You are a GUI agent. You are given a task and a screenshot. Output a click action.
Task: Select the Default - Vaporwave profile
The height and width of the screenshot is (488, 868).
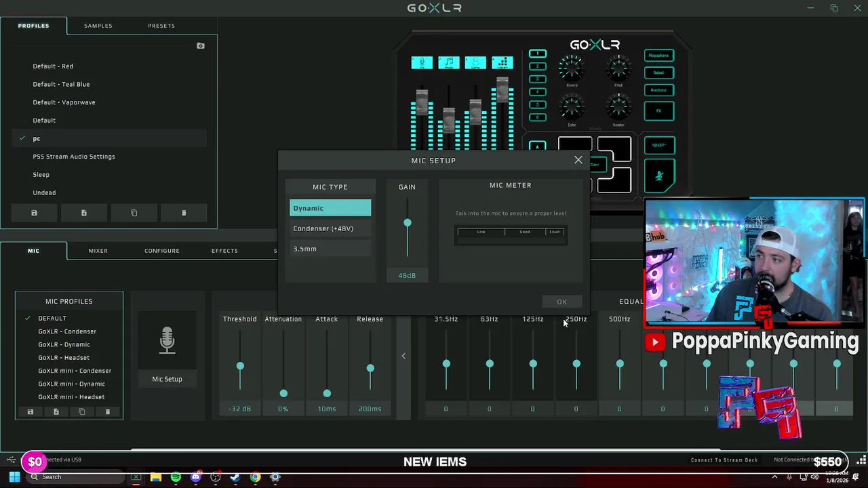click(x=110, y=102)
